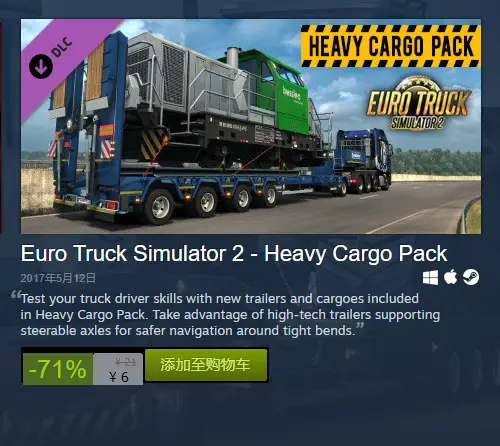Viewport: 500px width, 446px height.
Task: Click the opening quotation mark icon
Action: (16, 294)
